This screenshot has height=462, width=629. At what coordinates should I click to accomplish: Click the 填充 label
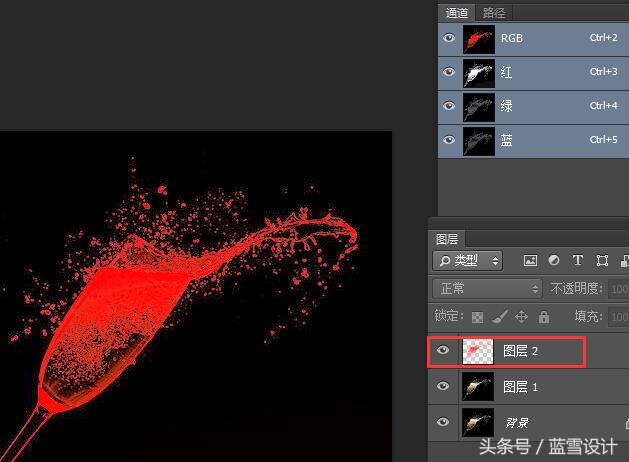(x=588, y=316)
